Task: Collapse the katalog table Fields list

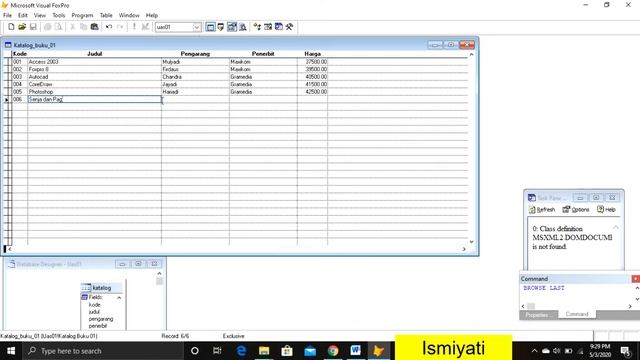Action: click(119, 298)
